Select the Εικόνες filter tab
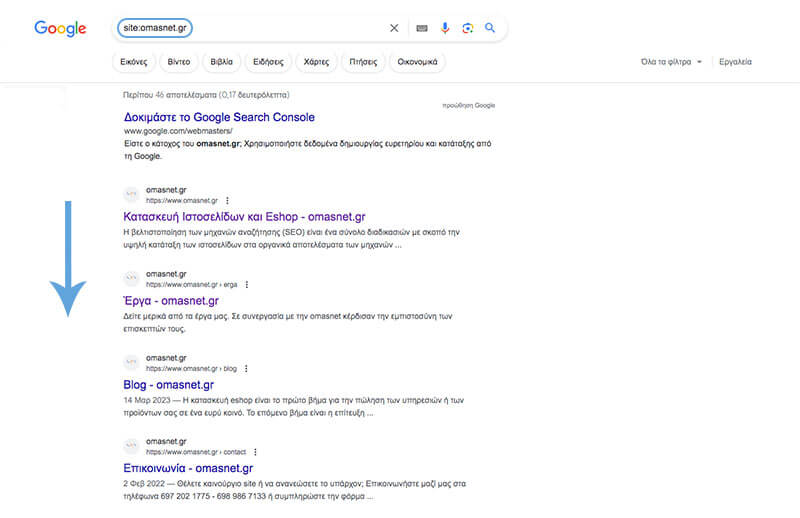Screen dimensions: 800x518 pyautogui.click(x=134, y=62)
